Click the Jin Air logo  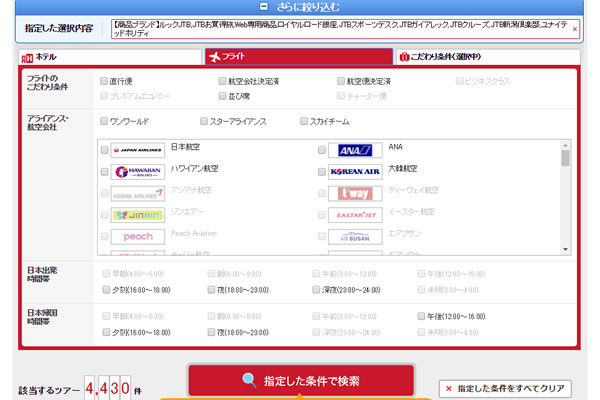coord(138,215)
